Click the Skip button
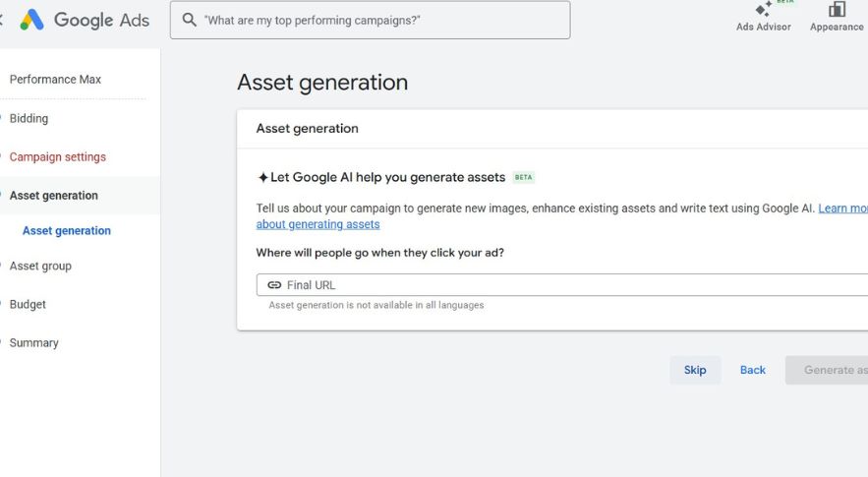This screenshot has height=477, width=868. click(x=695, y=370)
